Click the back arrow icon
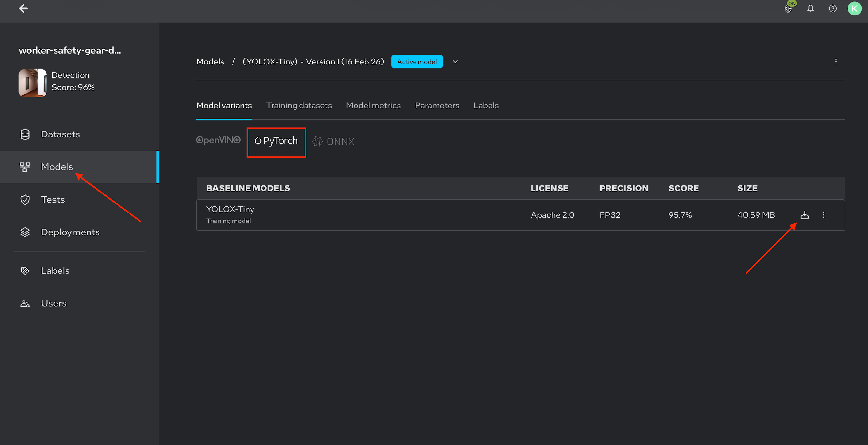Viewport: 868px width, 445px height. [23, 8]
